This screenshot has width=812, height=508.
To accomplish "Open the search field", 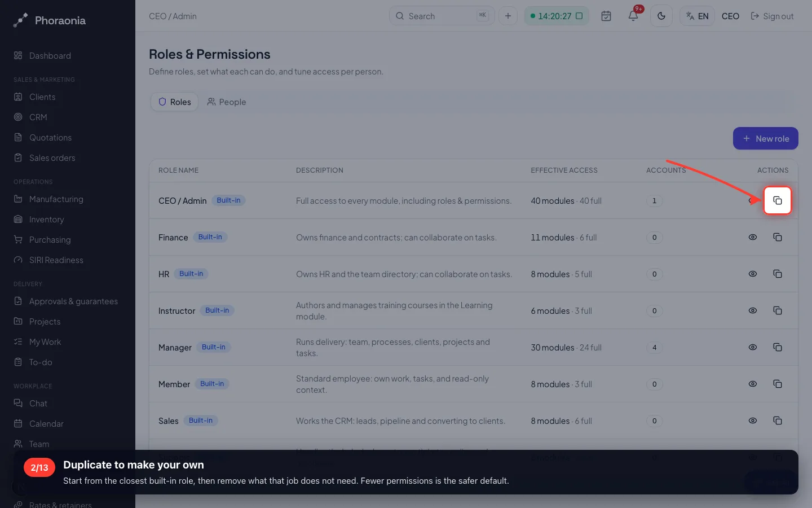I will tap(442, 16).
